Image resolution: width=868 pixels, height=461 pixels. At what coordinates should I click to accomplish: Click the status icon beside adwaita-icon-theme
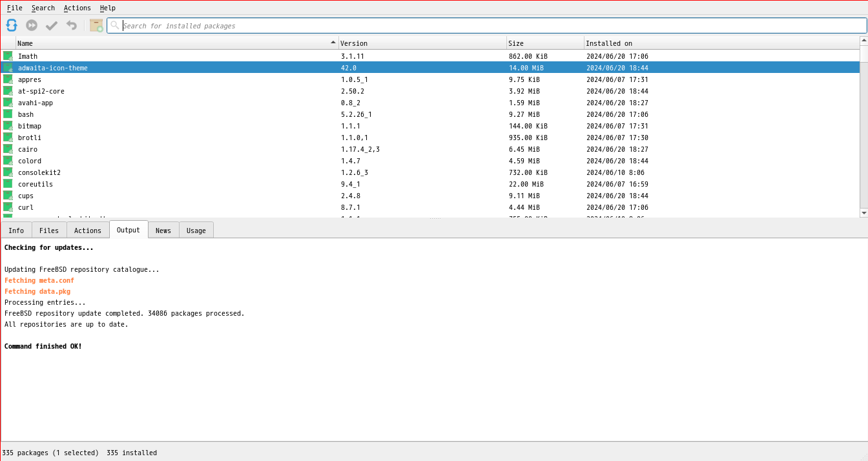(8, 68)
